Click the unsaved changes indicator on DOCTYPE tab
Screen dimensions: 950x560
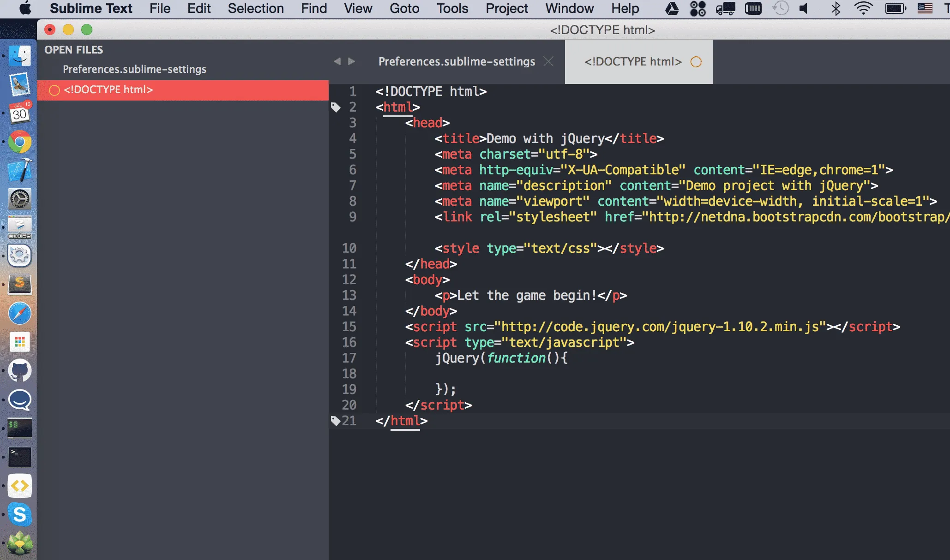tap(696, 61)
